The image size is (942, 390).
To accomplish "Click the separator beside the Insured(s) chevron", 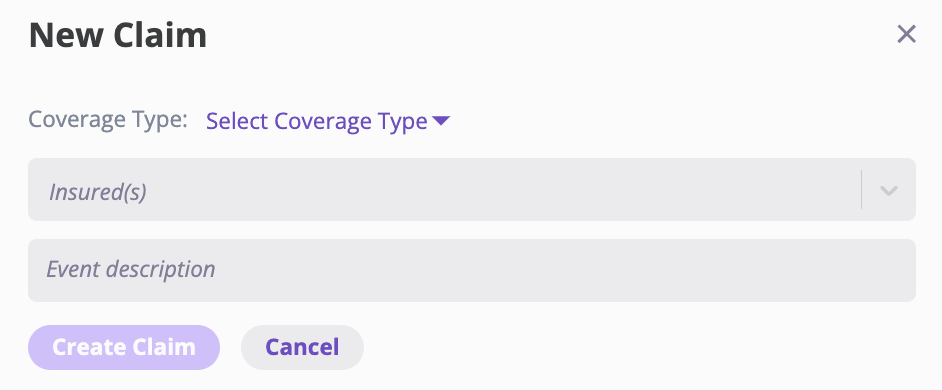I will (861, 189).
